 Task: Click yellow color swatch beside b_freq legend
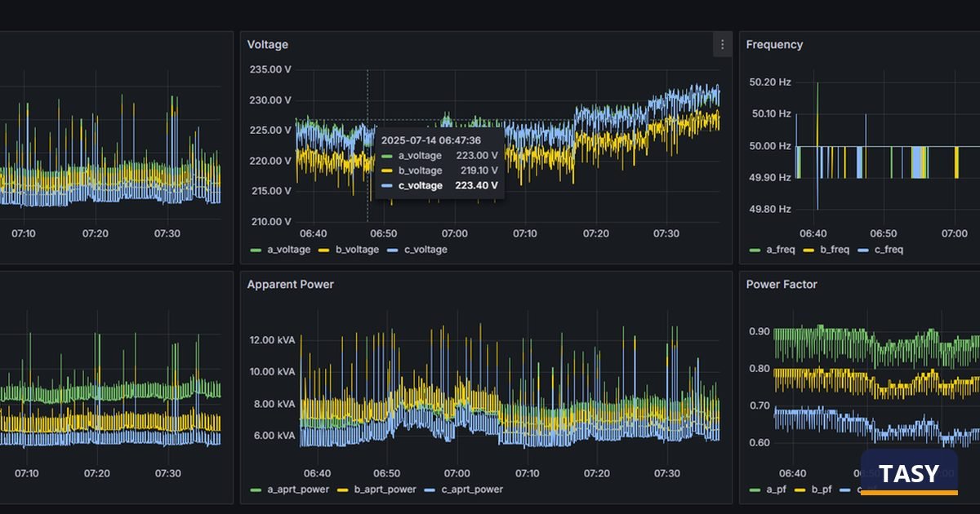point(808,250)
